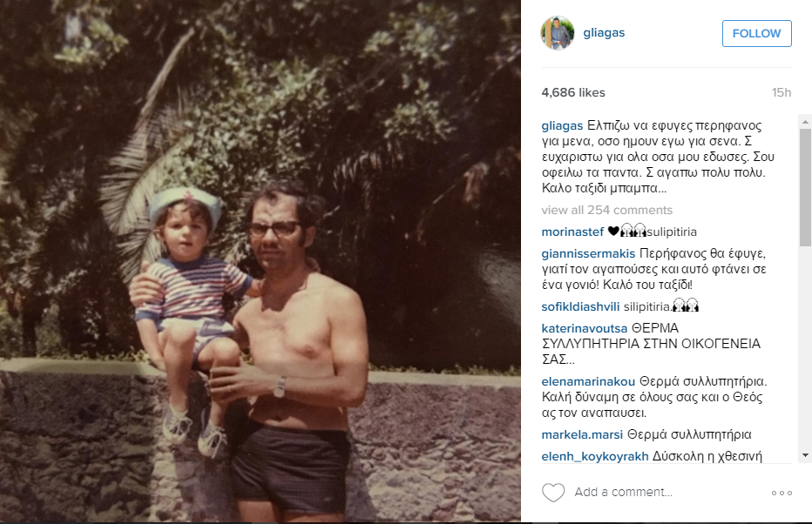Open gliagas username in the post header
The height and width of the screenshot is (524, 812).
point(604,32)
